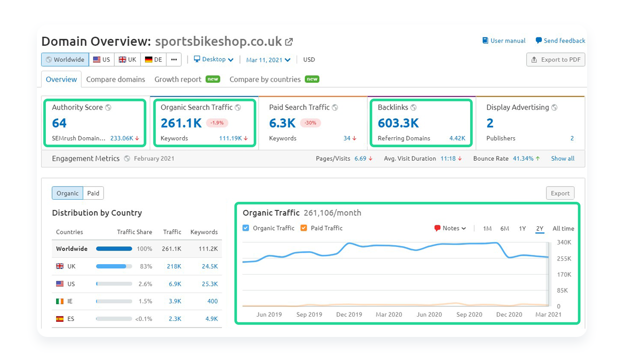
Task: Click the Export to PDF button
Action: pos(556,60)
